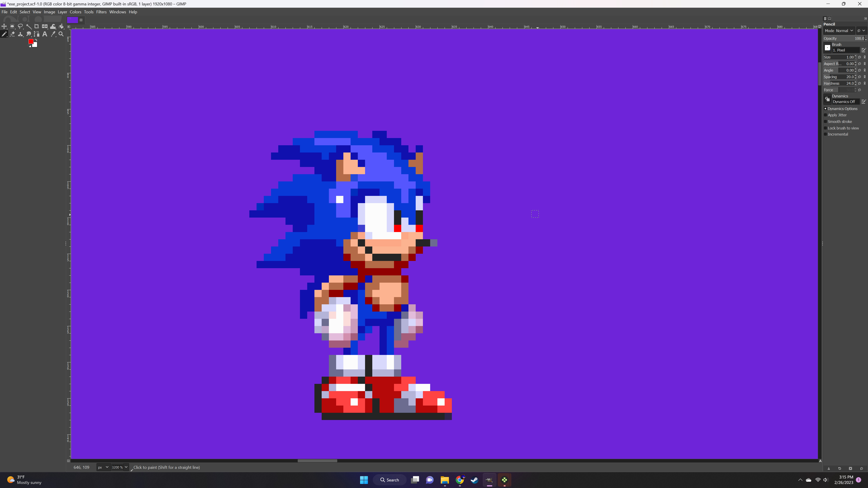This screenshot has height=488, width=868.
Task: Enable the Apply Jitter option
Action: point(826,115)
